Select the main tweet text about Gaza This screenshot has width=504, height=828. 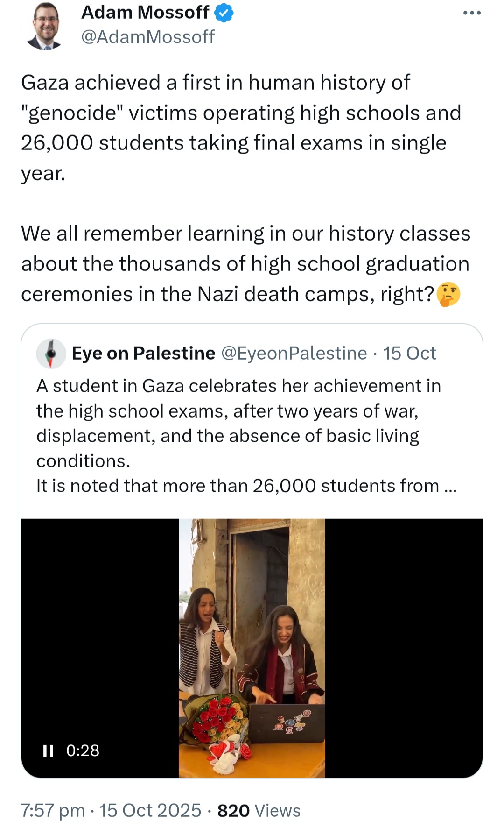point(246,188)
